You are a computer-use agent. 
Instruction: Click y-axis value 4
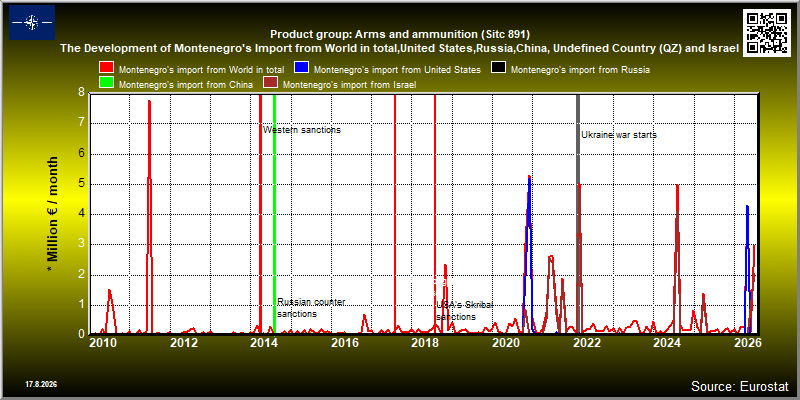click(81, 214)
